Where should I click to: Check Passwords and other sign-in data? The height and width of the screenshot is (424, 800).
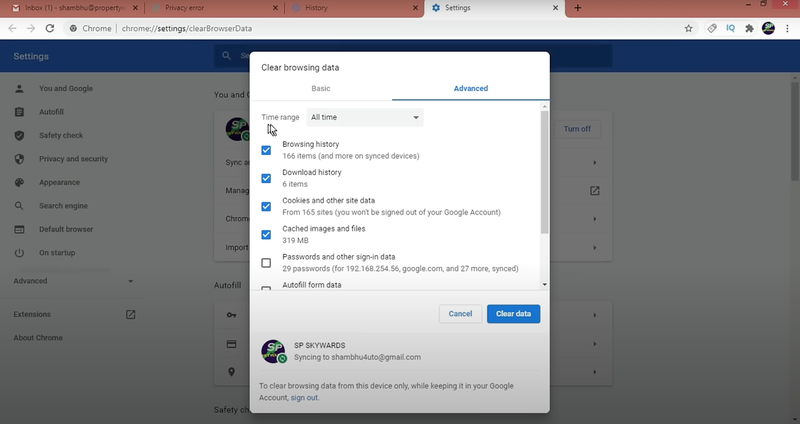tap(266, 263)
